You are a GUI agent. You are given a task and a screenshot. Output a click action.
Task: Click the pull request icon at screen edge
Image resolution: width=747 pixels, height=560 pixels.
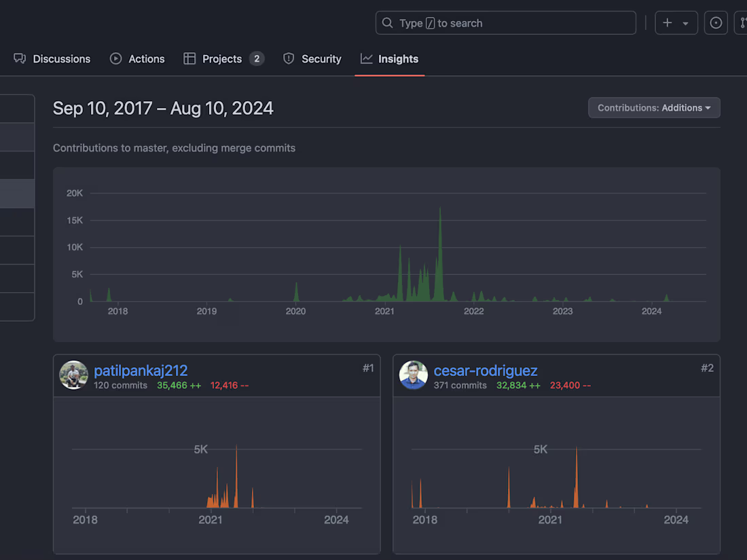click(743, 22)
